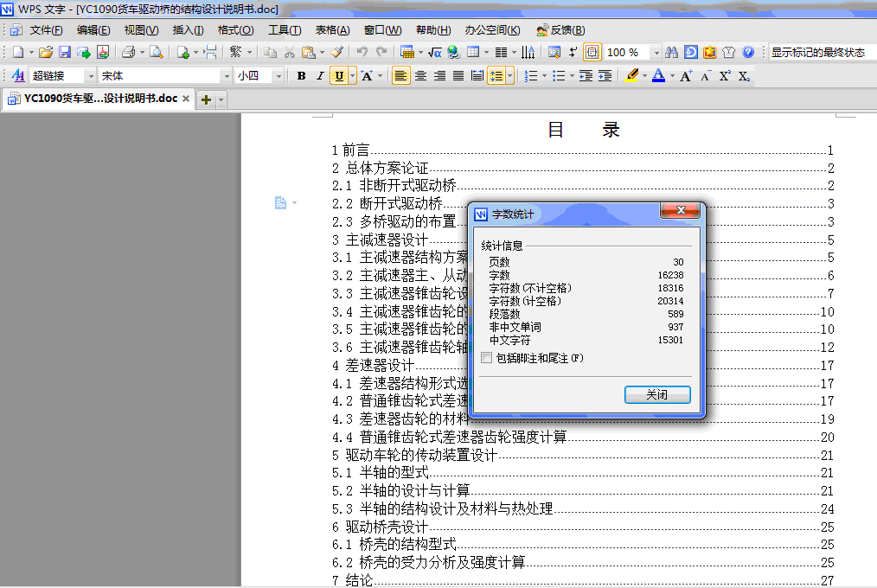
Task: Select the markup display state field
Action: (823, 53)
